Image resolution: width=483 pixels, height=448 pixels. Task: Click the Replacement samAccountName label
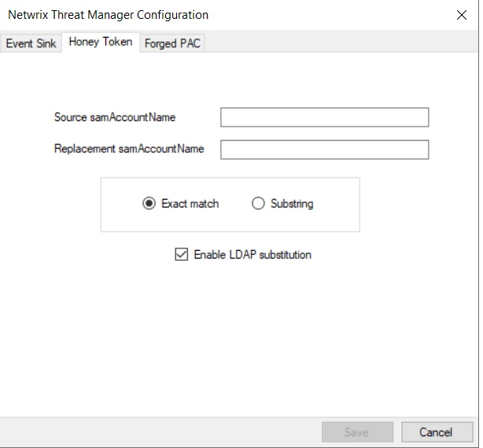coord(129,149)
